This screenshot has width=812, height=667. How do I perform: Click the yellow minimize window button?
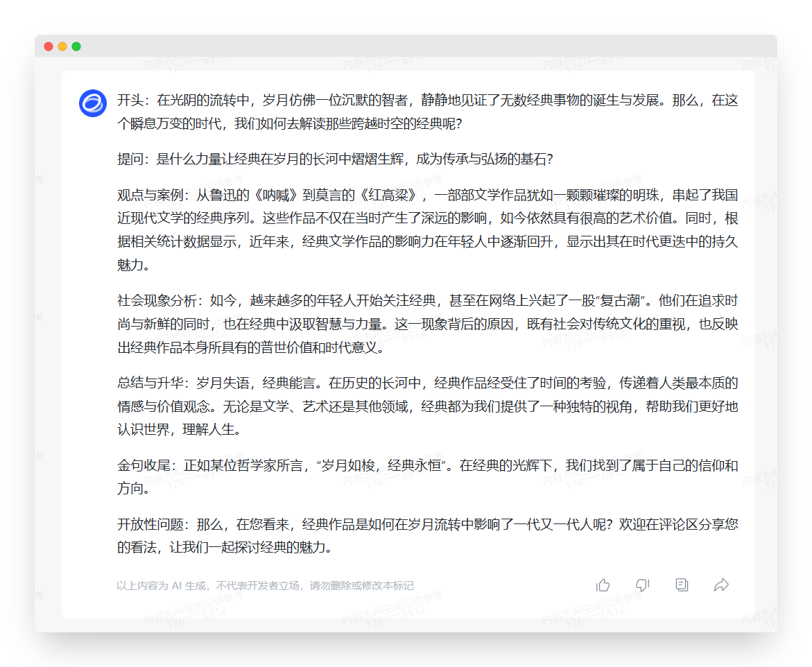(62, 46)
